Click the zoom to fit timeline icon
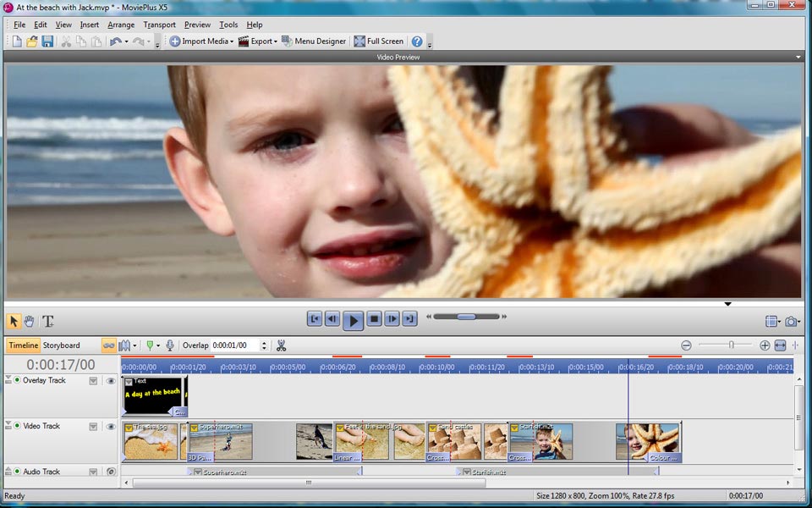Viewport: 812px width, 508px height. [x=780, y=345]
